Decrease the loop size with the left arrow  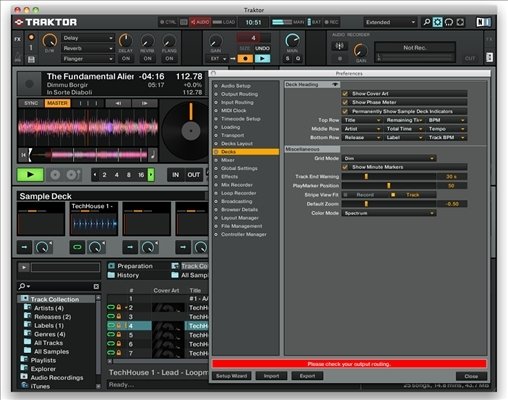click(x=95, y=175)
